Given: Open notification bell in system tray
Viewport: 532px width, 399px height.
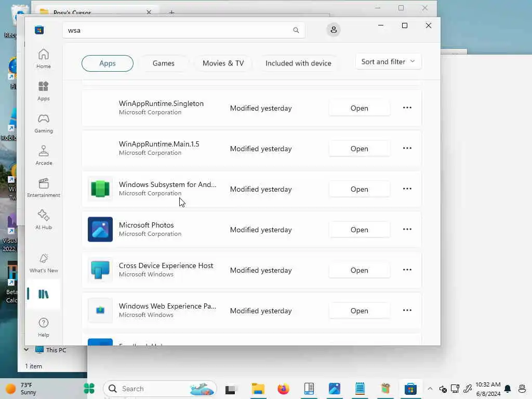Looking at the screenshot, I should pyautogui.click(x=508, y=389).
